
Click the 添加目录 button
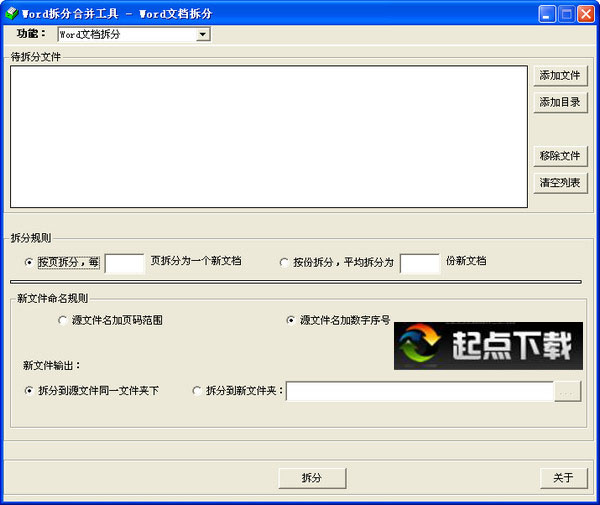560,102
